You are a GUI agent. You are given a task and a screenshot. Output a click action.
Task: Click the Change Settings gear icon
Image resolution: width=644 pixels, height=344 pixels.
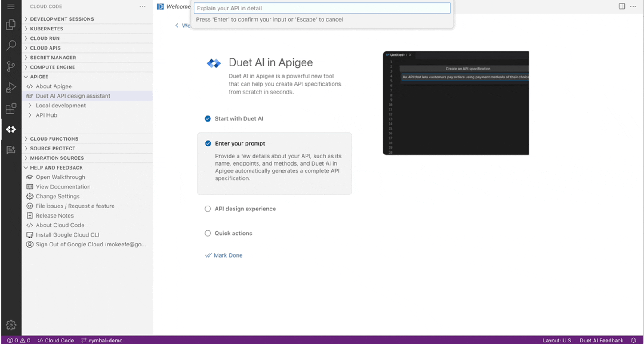[x=29, y=196]
